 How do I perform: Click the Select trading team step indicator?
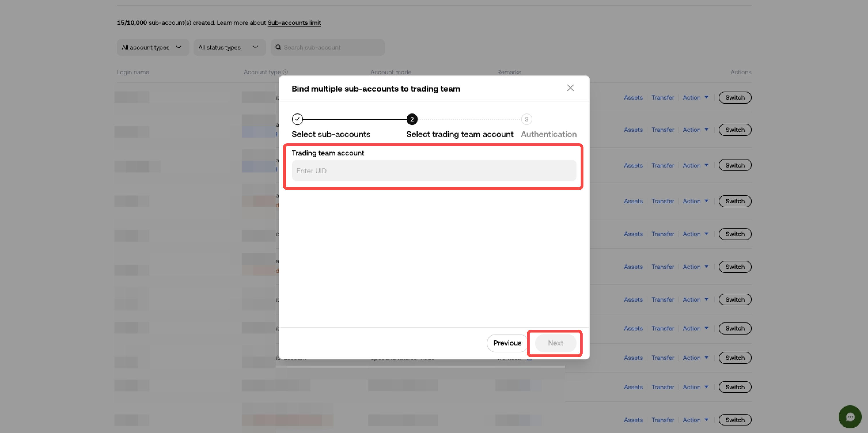(411, 119)
